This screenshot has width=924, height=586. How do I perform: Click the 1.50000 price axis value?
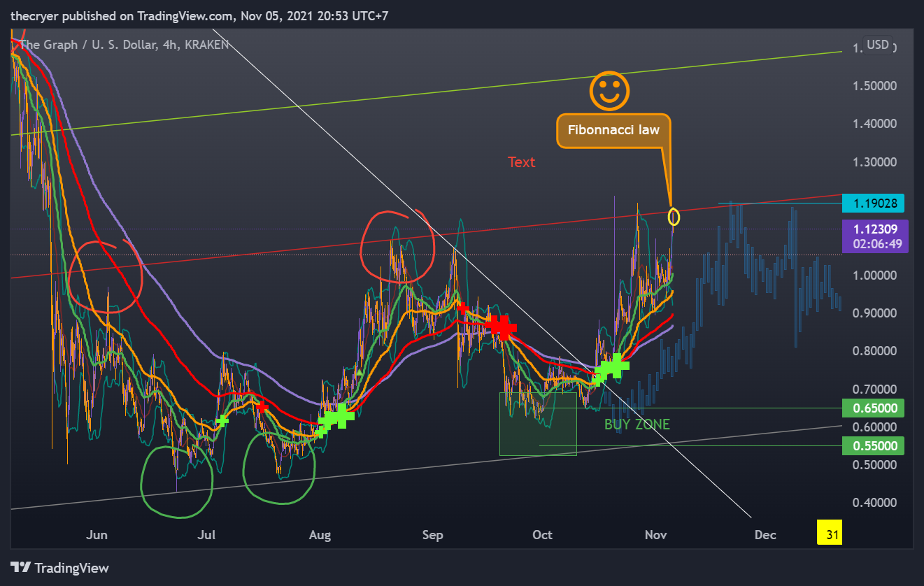coord(874,86)
